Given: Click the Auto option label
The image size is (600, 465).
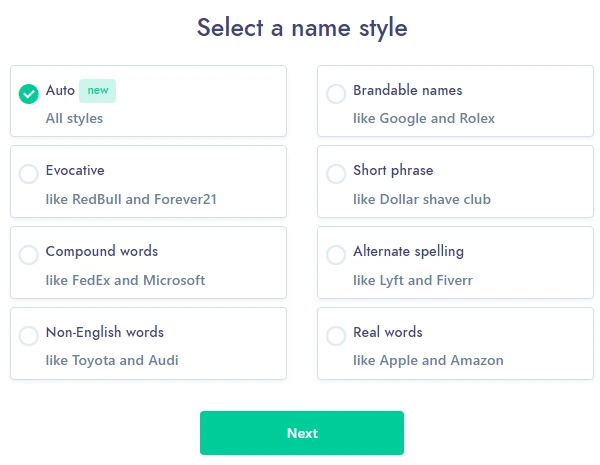Looking at the screenshot, I should pos(60,90).
